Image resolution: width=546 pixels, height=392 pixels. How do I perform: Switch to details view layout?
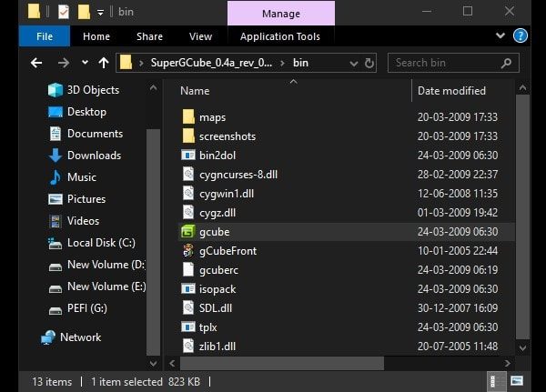point(496,381)
